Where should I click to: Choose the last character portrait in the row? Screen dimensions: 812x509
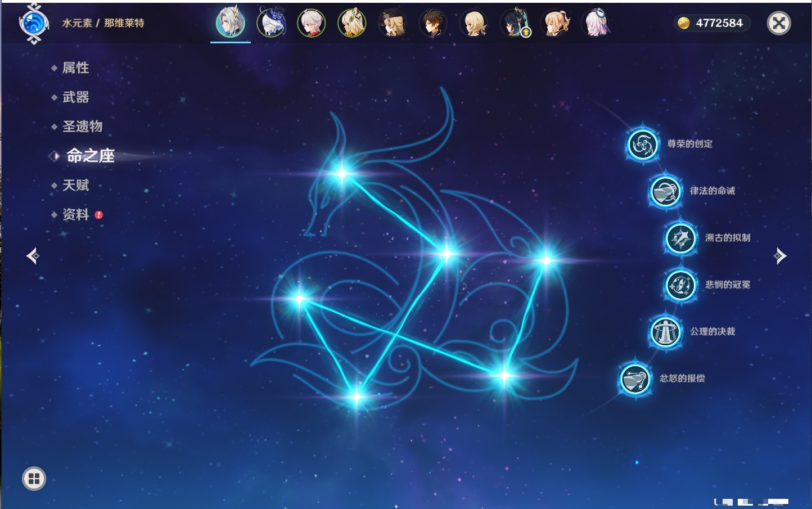596,24
